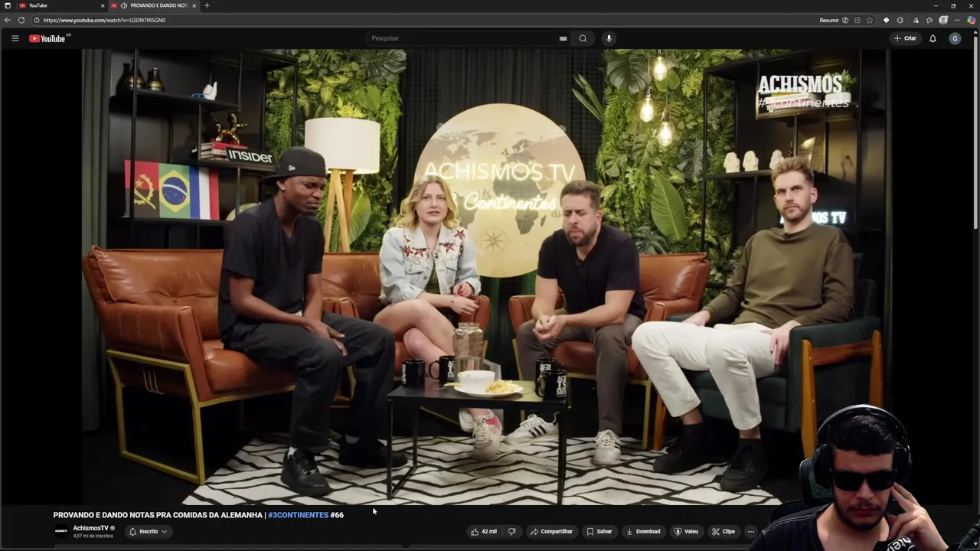
Task: Open the YouTube hamburger guide menu
Action: point(15,38)
